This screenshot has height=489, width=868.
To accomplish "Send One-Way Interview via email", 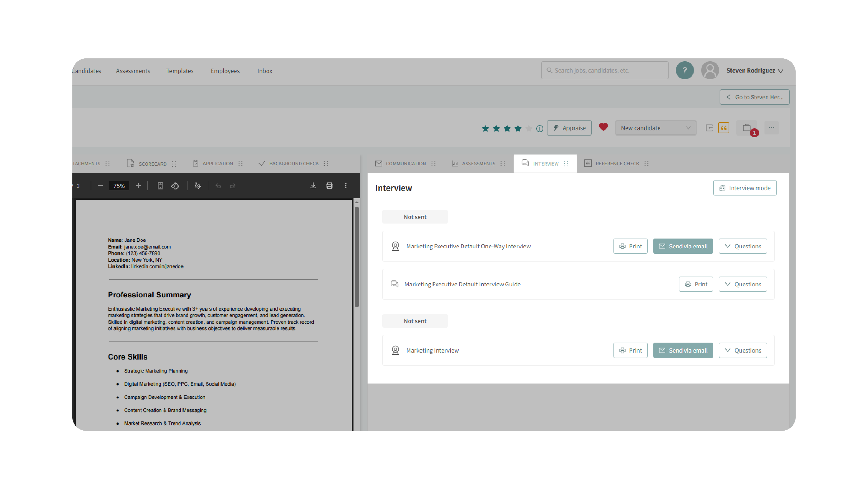I will pos(683,246).
